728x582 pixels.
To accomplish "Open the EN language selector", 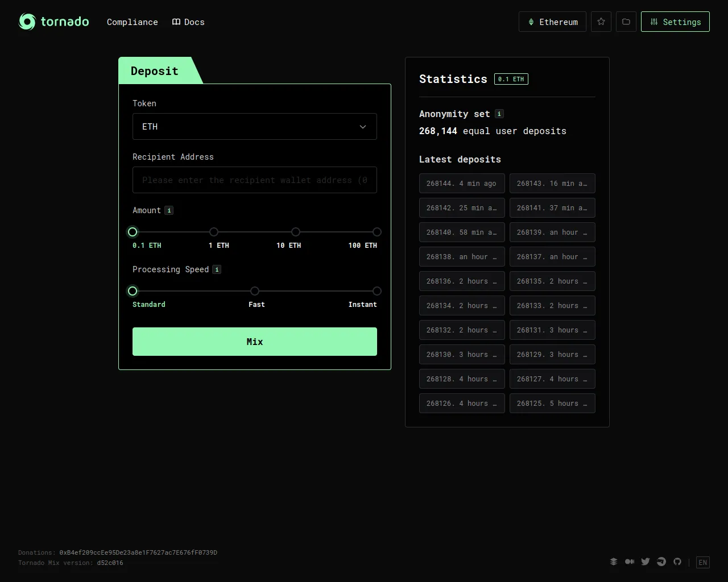I will tap(703, 563).
